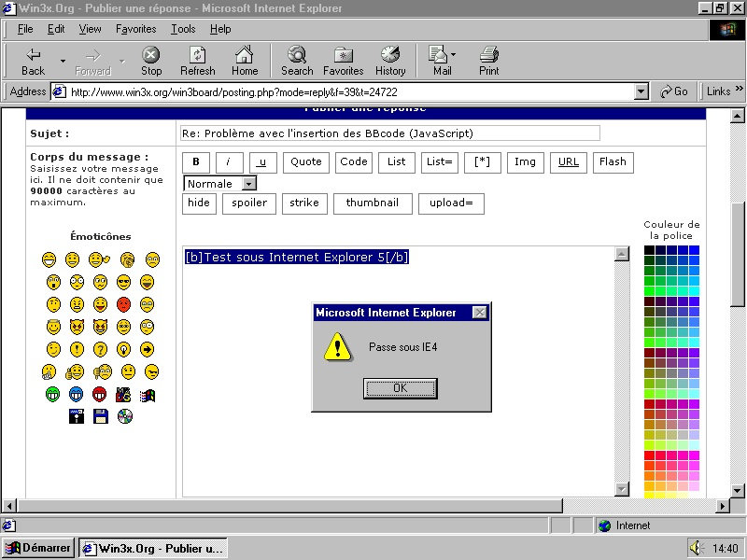This screenshot has width=747, height=560.
Task: Open the Help menu
Action: pos(220,29)
